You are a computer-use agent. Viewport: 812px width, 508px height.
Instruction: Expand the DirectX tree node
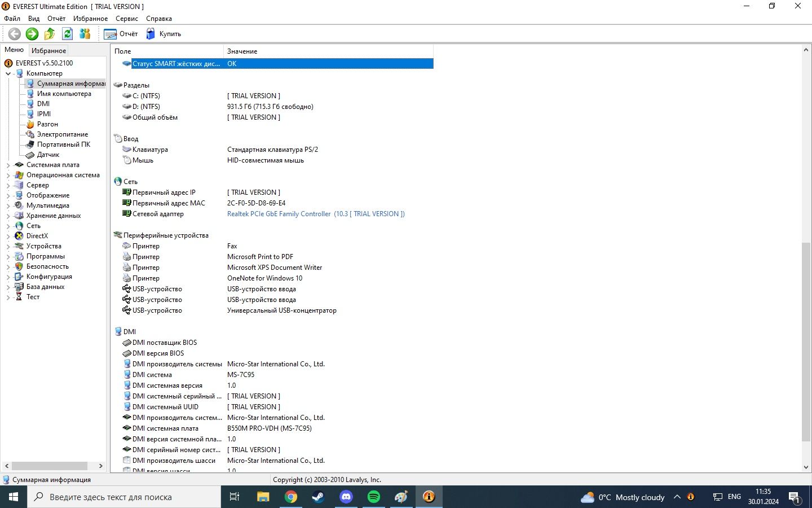8,236
